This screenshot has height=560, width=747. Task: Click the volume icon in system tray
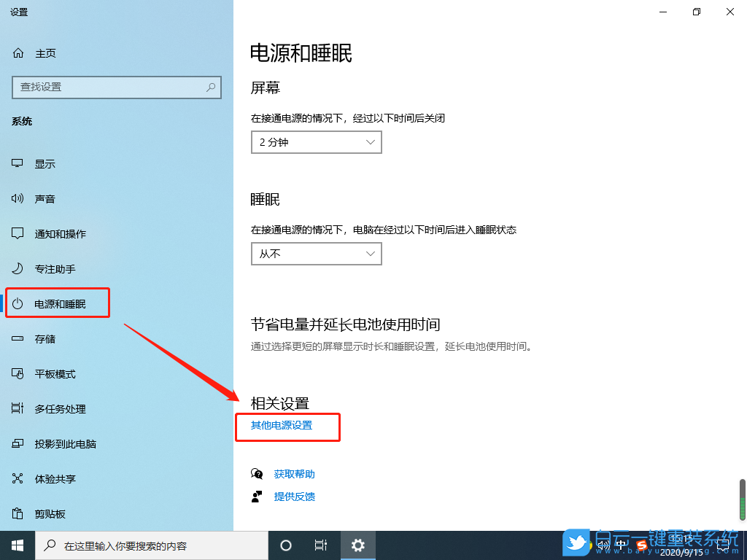[x=603, y=543]
